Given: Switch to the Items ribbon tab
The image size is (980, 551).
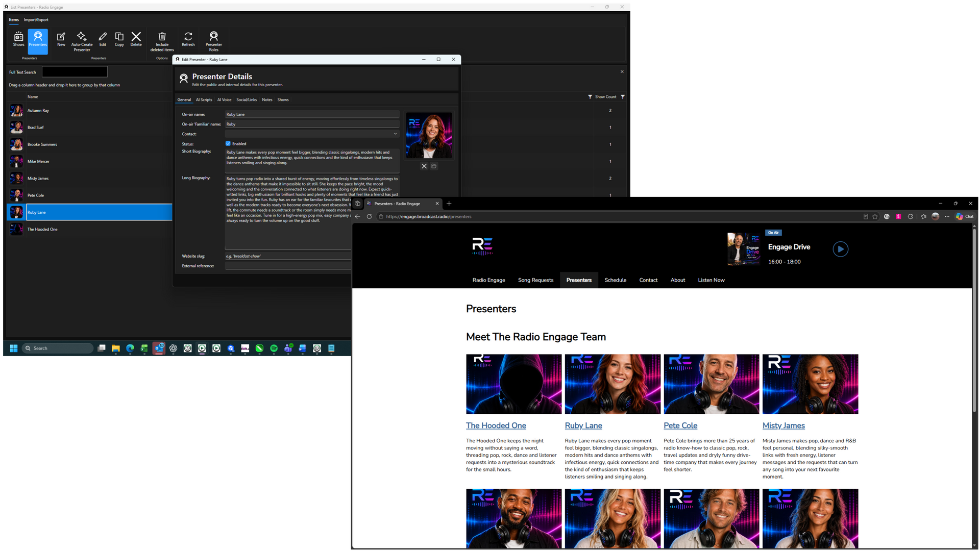Looking at the screenshot, I should pos(14,20).
